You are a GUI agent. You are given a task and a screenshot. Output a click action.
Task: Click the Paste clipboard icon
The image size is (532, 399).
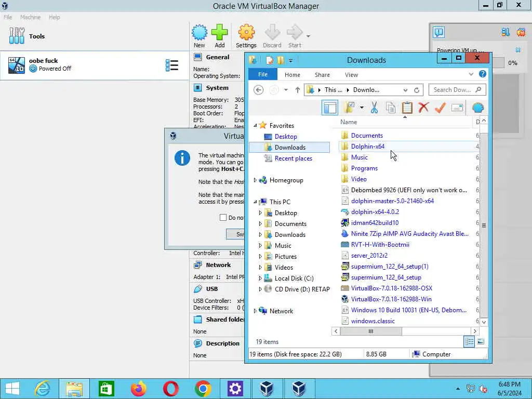(x=407, y=108)
